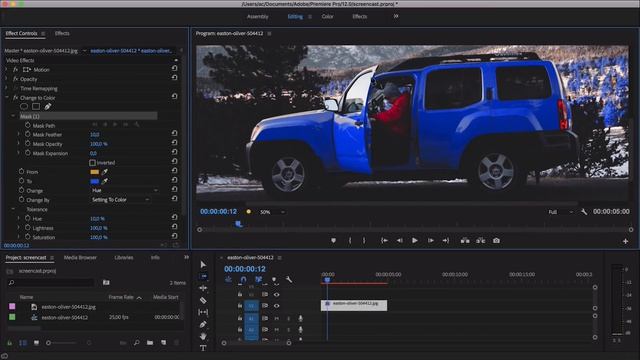
Task: Select the Track Select Forward tool
Action: point(203,276)
